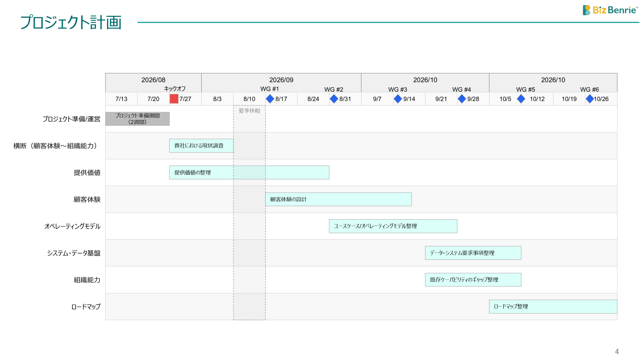Click row label 組織能力
The height and width of the screenshot is (362, 644).
(87, 280)
